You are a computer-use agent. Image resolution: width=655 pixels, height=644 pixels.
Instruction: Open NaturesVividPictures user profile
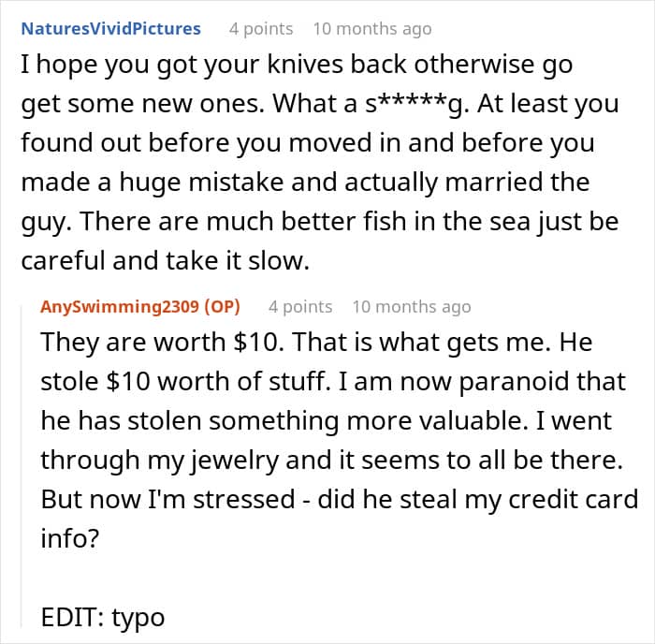[x=110, y=29]
